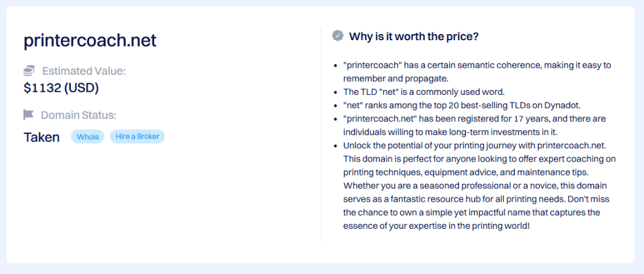
Task: Click the flag icon beside Domain Status
Action: click(x=28, y=115)
